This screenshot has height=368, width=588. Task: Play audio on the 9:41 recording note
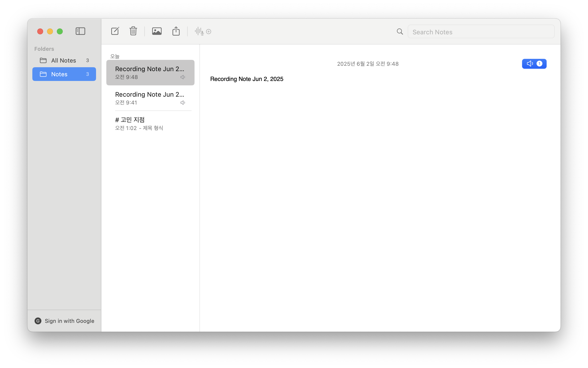[183, 102]
